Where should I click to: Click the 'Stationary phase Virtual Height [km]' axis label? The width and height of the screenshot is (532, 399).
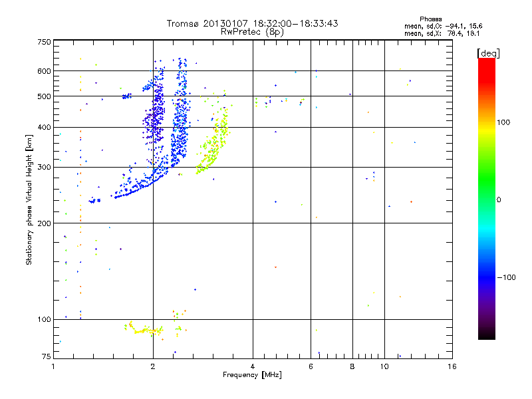[x=29, y=199]
